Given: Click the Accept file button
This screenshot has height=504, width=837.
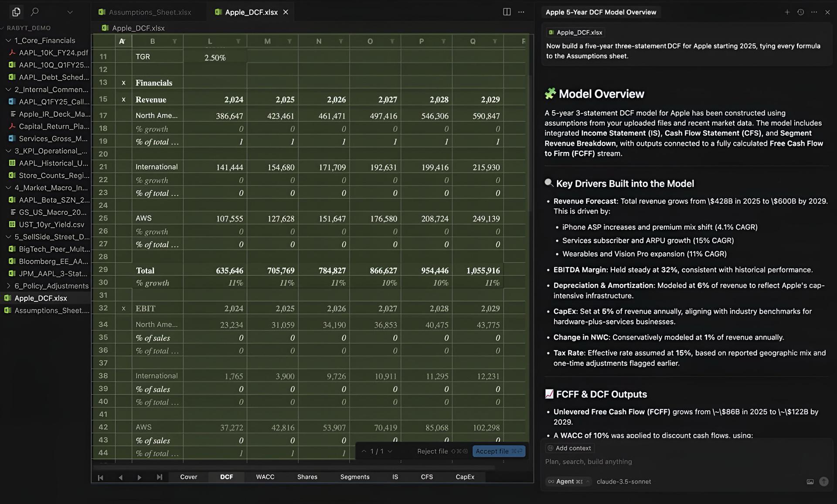Looking at the screenshot, I should (498, 451).
